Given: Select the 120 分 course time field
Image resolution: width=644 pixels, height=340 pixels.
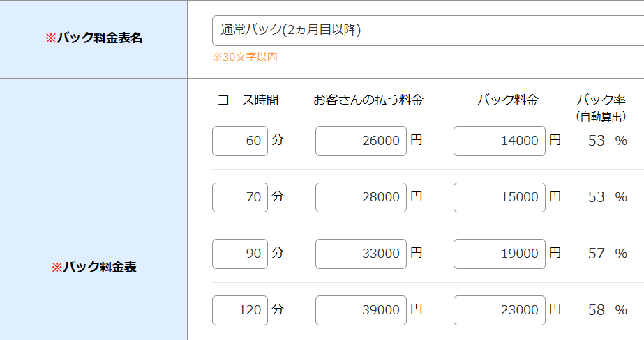Looking at the screenshot, I should pos(240,310).
